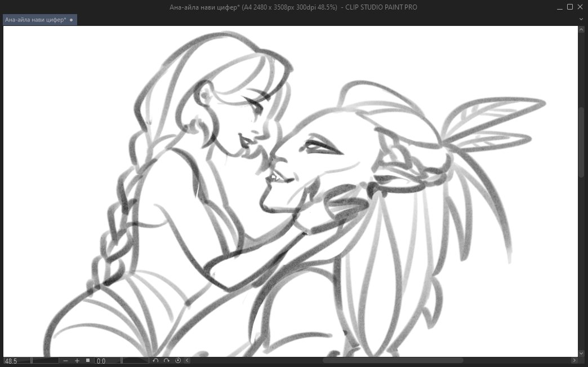The height and width of the screenshot is (367, 588).
Task: Click the fit-to-screen square icon
Action: coord(88,360)
